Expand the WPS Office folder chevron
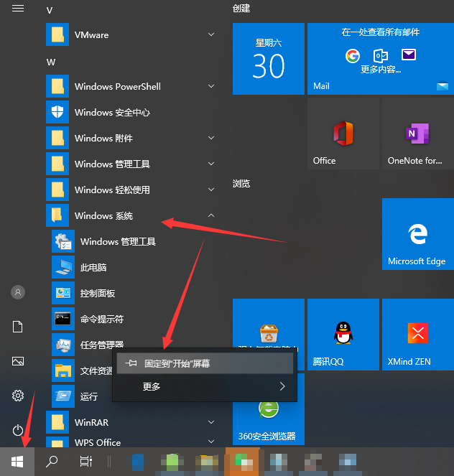454x476 pixels. pyautogui.click(x=211, y=442)
